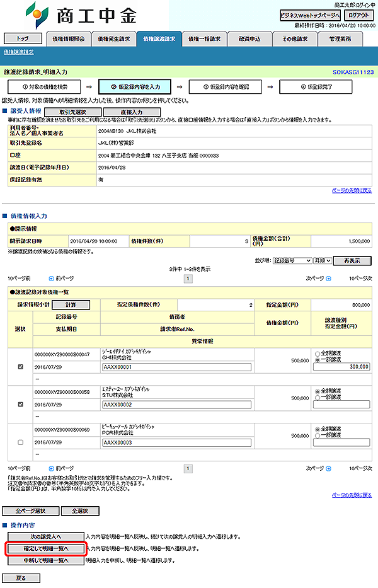Click the ログアウト button
Image resolution: width=378 pixels, height=588 pixels.
359,15
